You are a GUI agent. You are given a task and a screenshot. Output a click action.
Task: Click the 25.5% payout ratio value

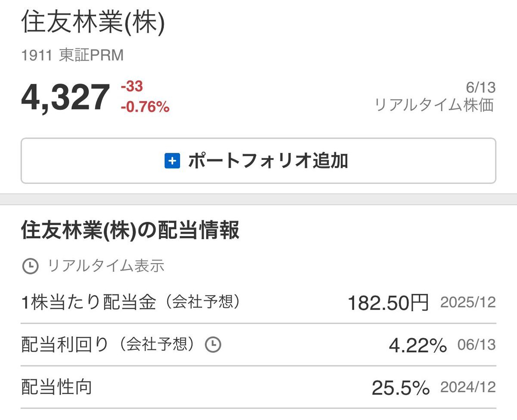point(401,388)
